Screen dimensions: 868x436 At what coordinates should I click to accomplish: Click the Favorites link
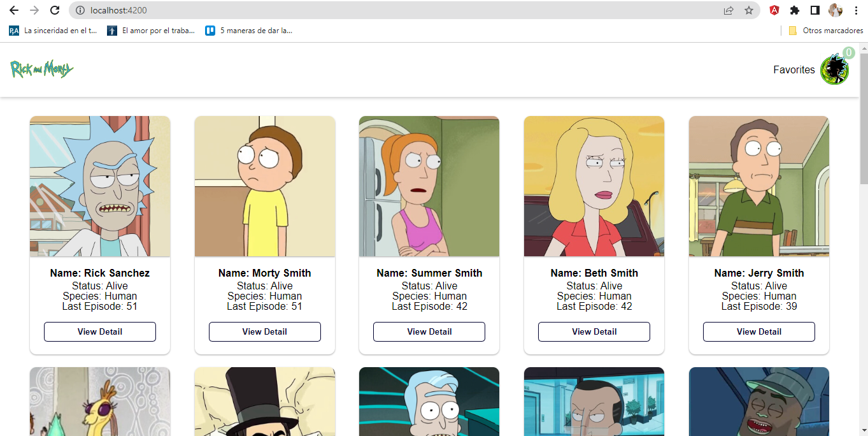point(793,69)
